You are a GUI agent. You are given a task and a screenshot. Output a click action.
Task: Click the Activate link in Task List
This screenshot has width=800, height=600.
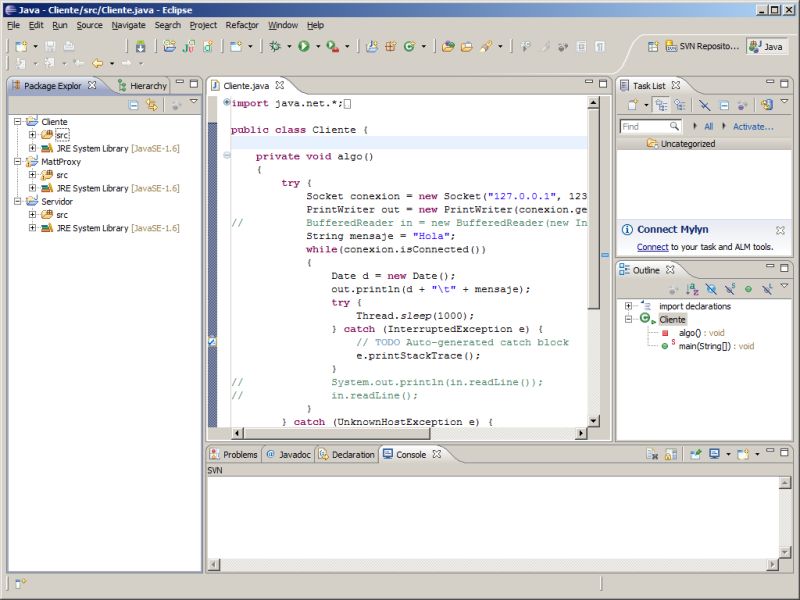753,127
